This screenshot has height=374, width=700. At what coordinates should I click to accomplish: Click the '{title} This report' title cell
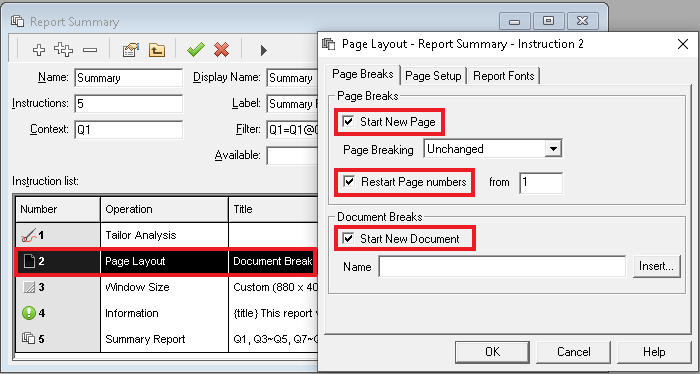[x=273, y=313]
